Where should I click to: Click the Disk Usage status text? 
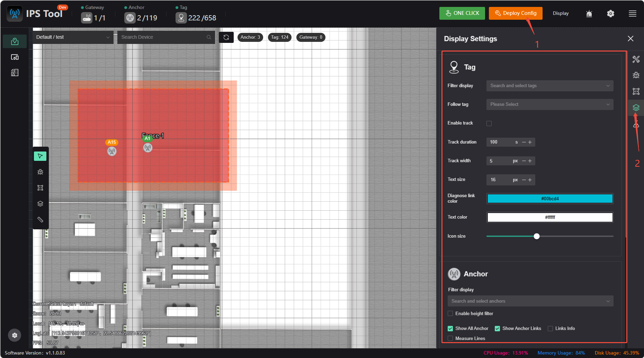617,353
